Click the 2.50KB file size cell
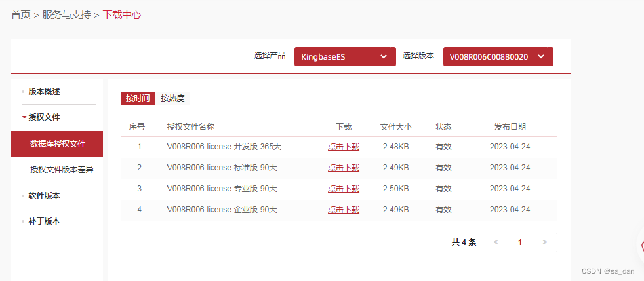The image size is (644, 281). click(x=396, y=189)
